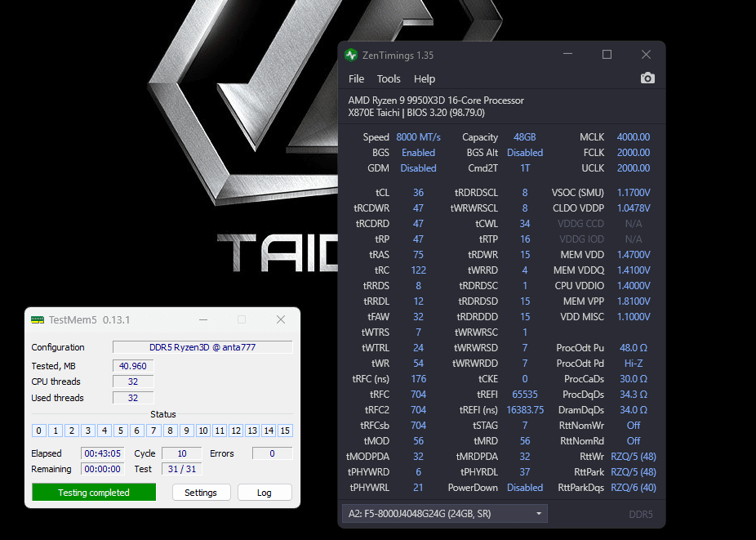Click the Elapsed time field 00:43:05

point(102,453)
